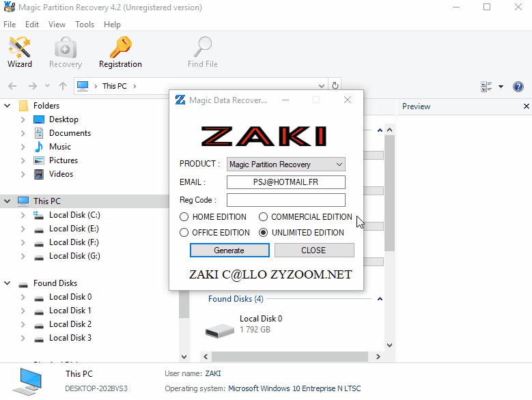Collapse the This PC tree node

tap(7, 201)
